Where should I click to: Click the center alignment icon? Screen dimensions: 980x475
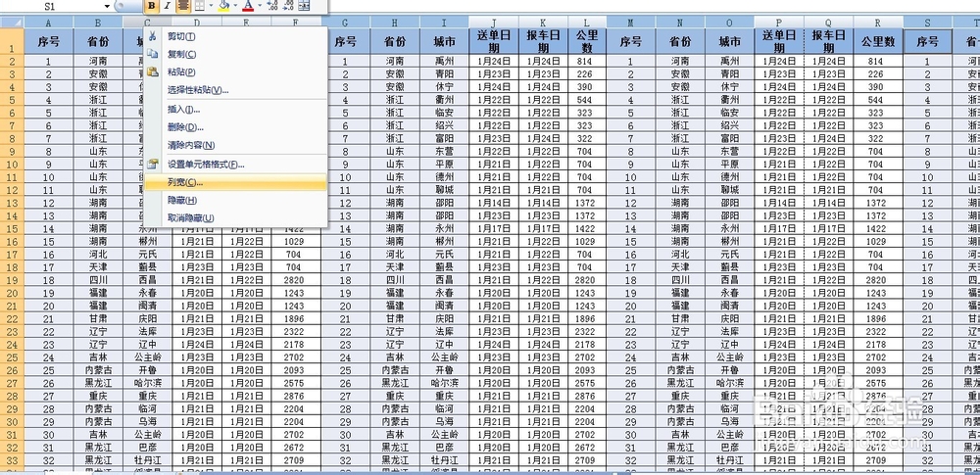tap(183, 6)
